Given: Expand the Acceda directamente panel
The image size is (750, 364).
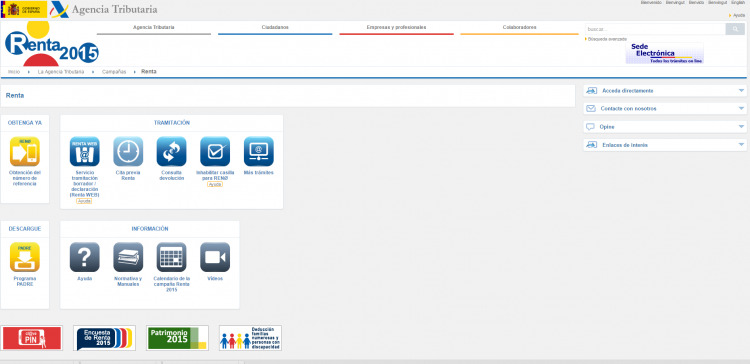Looking at the screenshot, I should click(665, 90).
